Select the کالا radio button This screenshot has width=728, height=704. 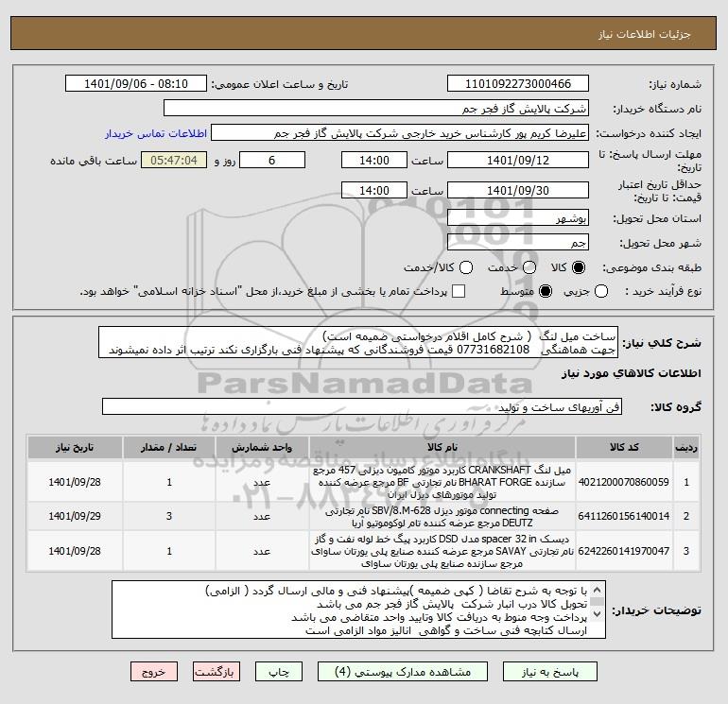point(579,267)
